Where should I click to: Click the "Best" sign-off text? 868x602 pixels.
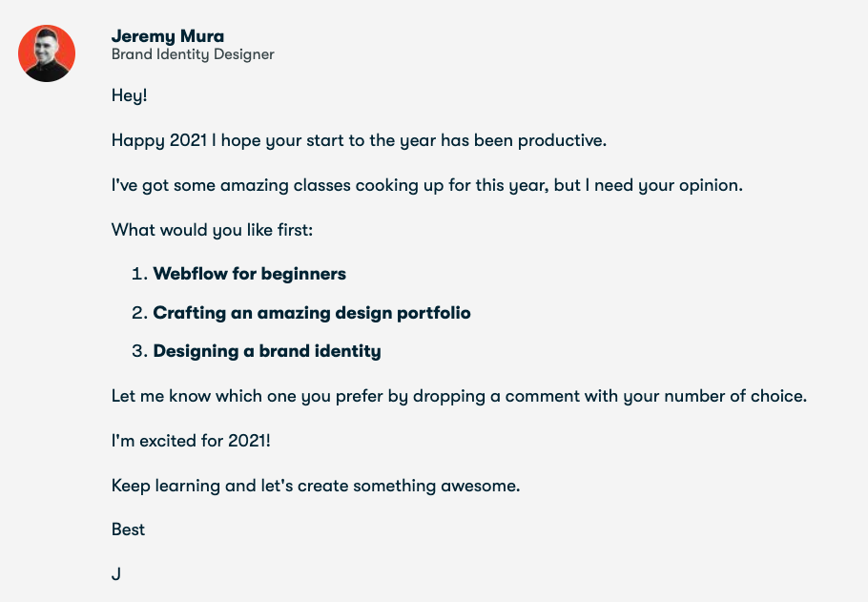point(128,529)
